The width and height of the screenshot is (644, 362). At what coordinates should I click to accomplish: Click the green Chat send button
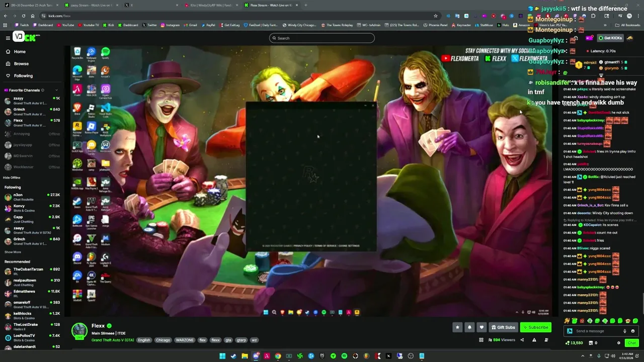(x=631, y=343)
